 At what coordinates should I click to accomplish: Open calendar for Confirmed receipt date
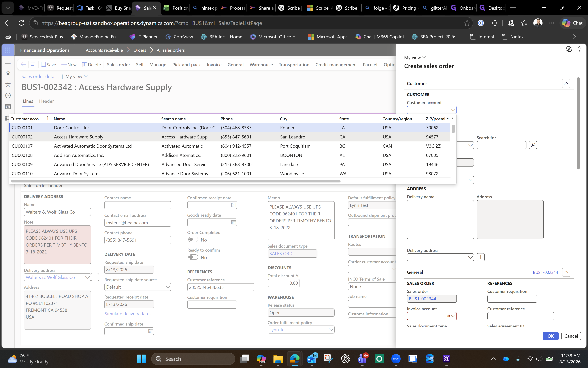tap(234, 205)
